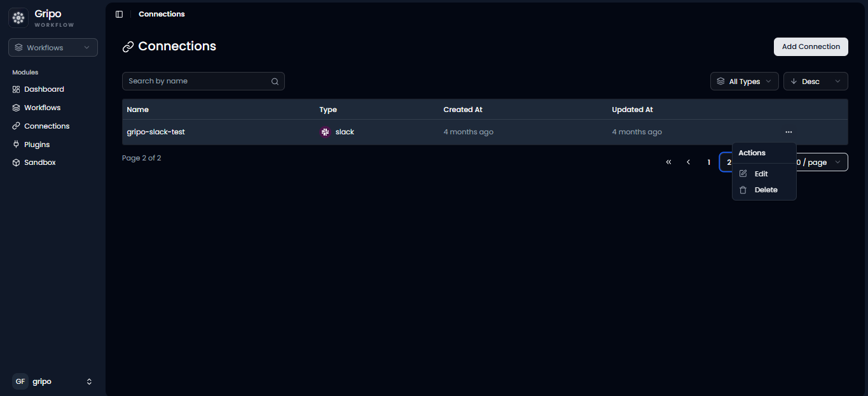Expand the Workflows selector dropdown
Image resolution: width=868 pixels, height=396 pixels.
53,48
